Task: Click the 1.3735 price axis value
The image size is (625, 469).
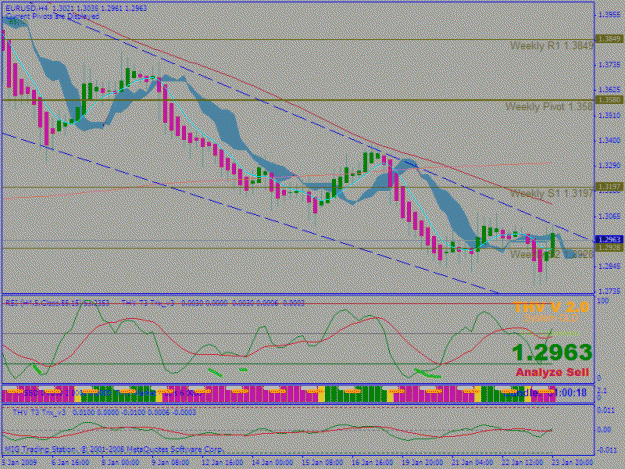Action: click(x=609, y=65)
